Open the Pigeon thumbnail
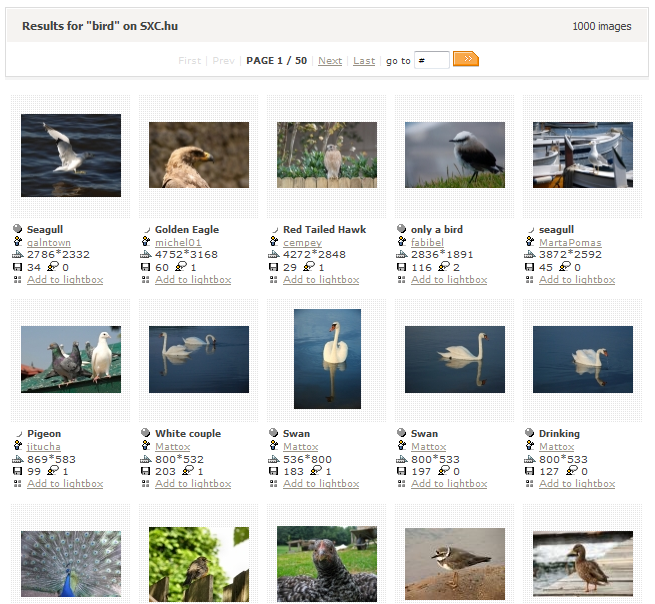Screen dimensions: 655x604 coord(71,359)
